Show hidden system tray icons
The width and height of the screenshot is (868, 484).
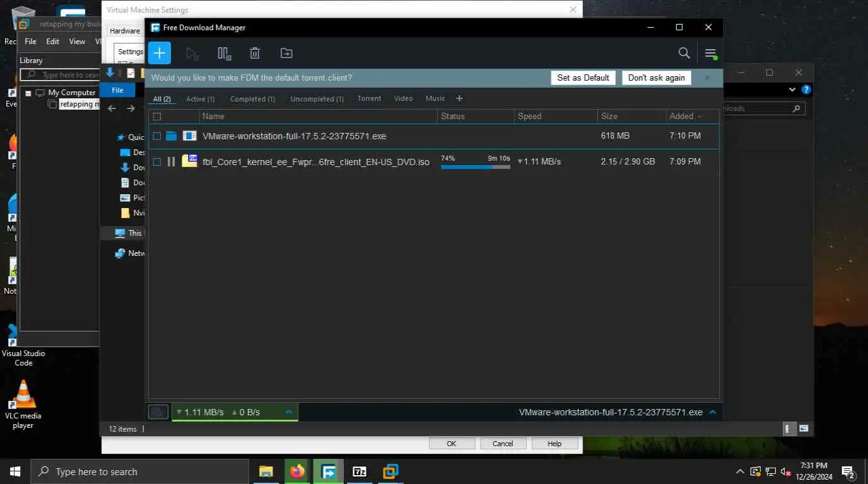(740, 471)
